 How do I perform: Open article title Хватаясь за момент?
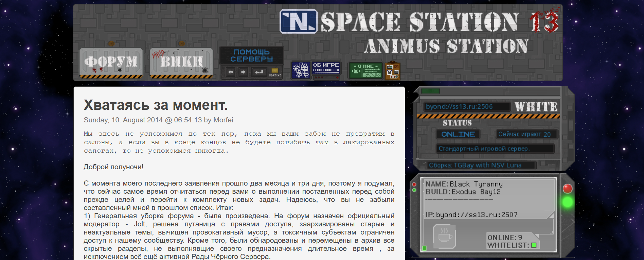(x=156, y=105)
